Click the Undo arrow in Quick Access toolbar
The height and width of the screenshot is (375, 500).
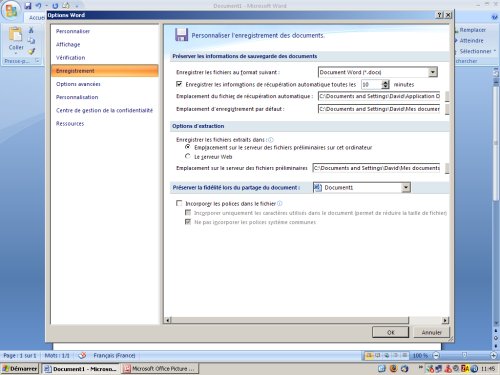click(39, 6)
